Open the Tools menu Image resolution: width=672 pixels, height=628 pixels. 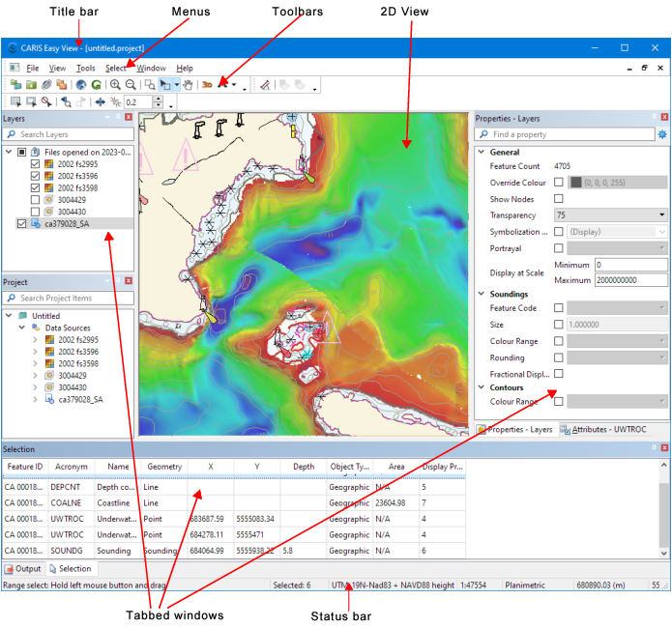click(86, 69)
